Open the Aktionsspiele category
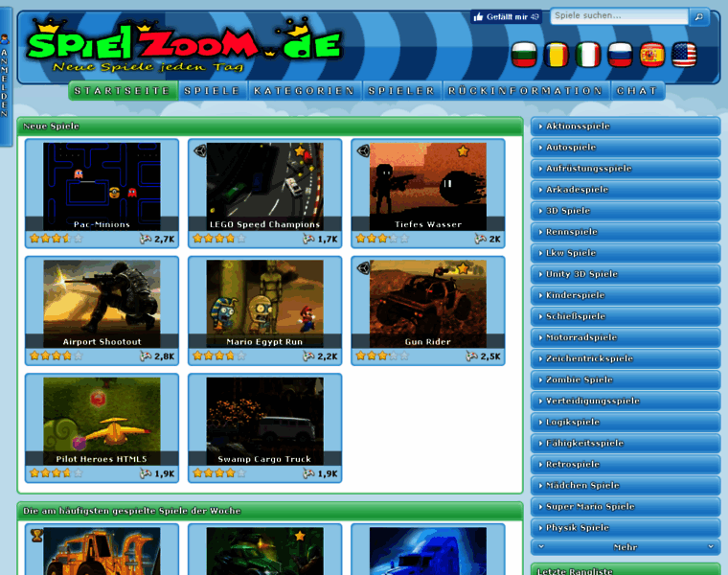 (x=626, y=126)
